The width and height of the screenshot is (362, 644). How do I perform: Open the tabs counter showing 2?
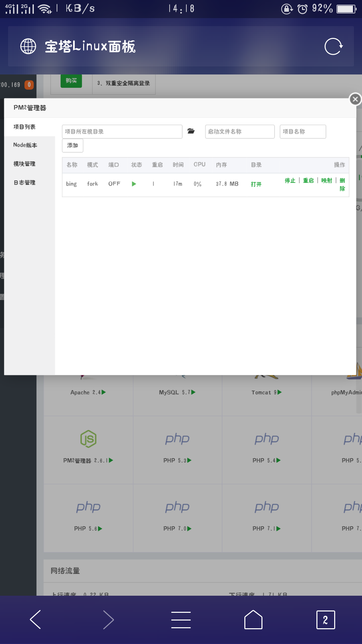[325, 620]
